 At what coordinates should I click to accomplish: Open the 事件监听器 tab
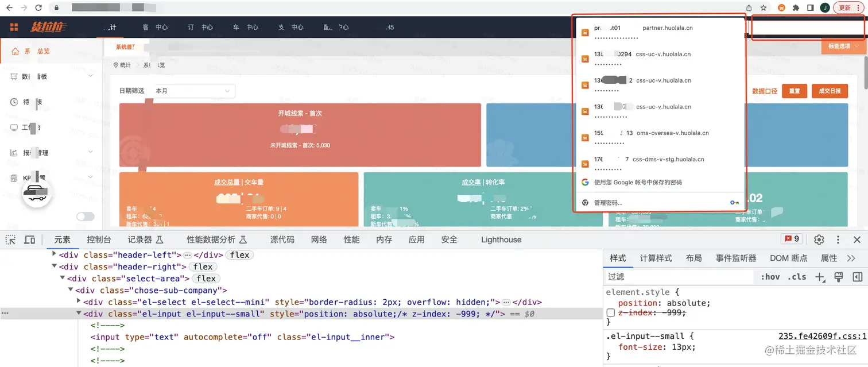point(736,258)
